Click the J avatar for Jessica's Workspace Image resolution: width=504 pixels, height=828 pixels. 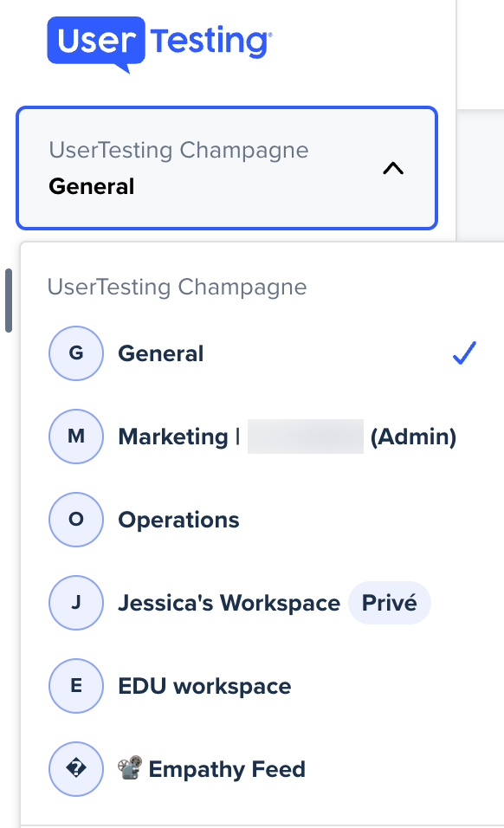(76, 603)
